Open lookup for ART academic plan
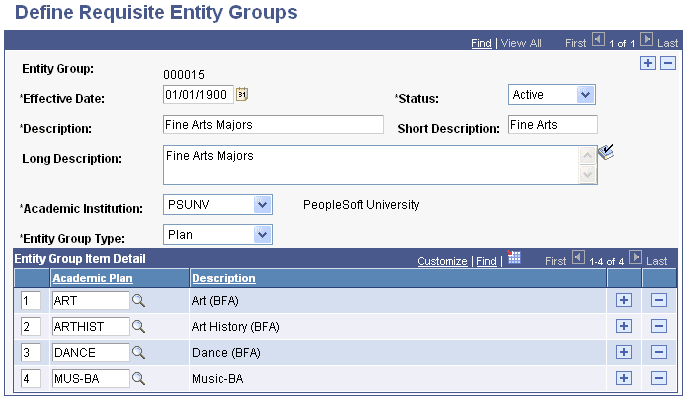Viewport: 687px width, 400px height. [x=139, y=300]
